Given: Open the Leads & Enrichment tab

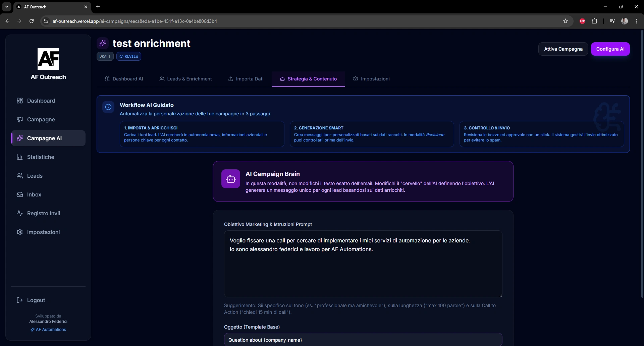Looking at the screenshot, I should 185,79.
